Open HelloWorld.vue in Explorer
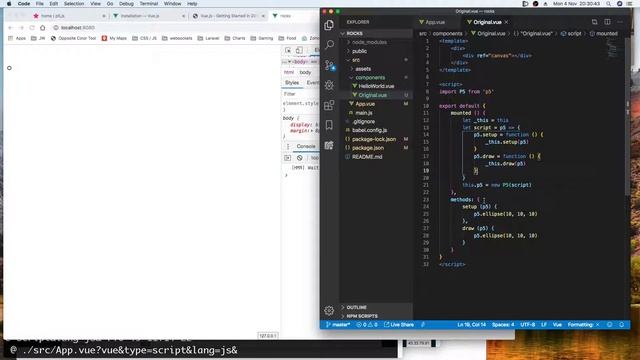The image size is (640, 360). [376, 86]
